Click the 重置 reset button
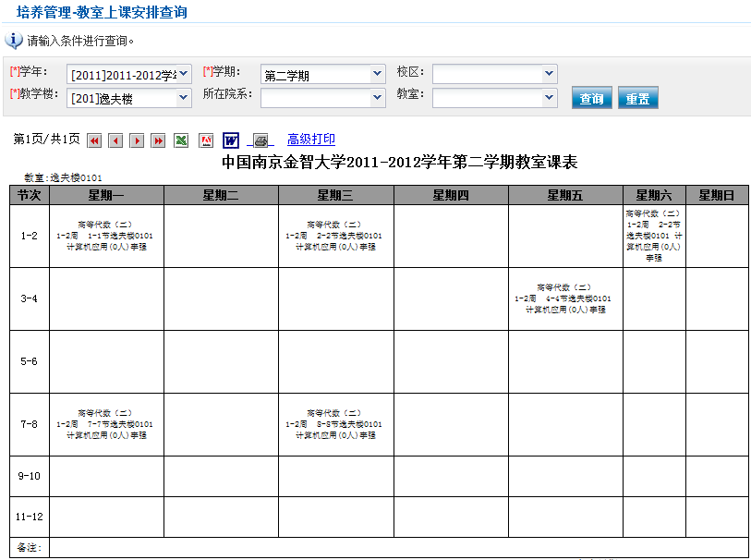The height and width of the screenshot is (560, 751). coord(637,99)
